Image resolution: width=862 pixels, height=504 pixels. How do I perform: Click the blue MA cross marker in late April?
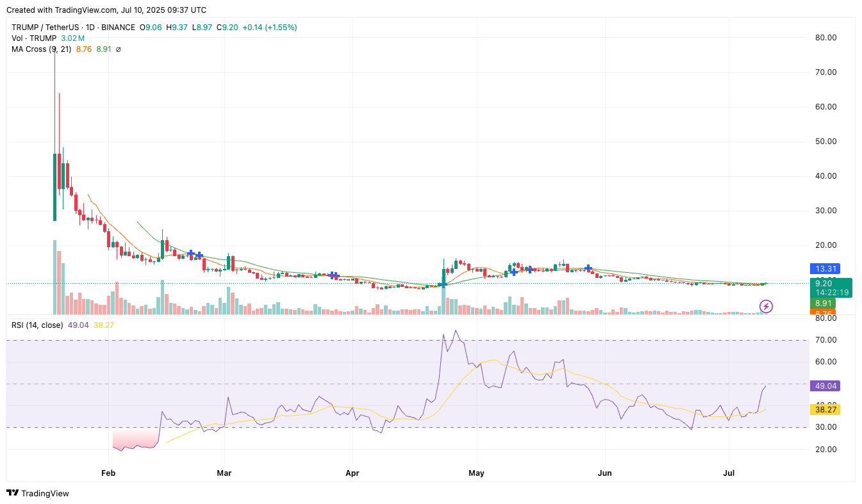pyautogui.click(x=442, y=284)
